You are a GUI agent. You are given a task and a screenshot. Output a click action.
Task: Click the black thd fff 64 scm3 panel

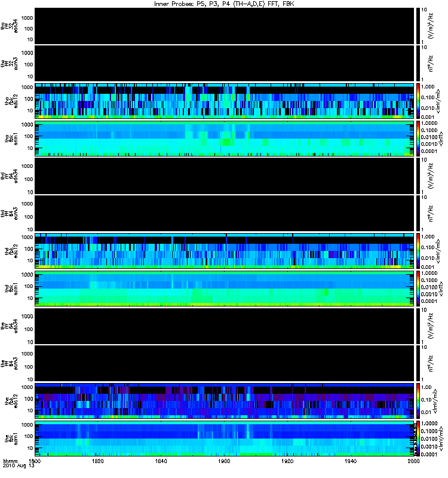click(225, 213)
